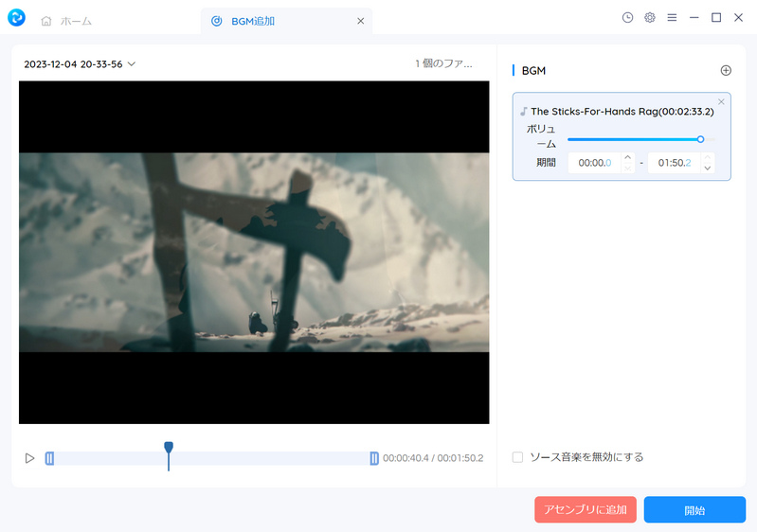The image size is (757, 532).
Task: Play the video preview
Action: pyautogui.click(x=29, y=458)
